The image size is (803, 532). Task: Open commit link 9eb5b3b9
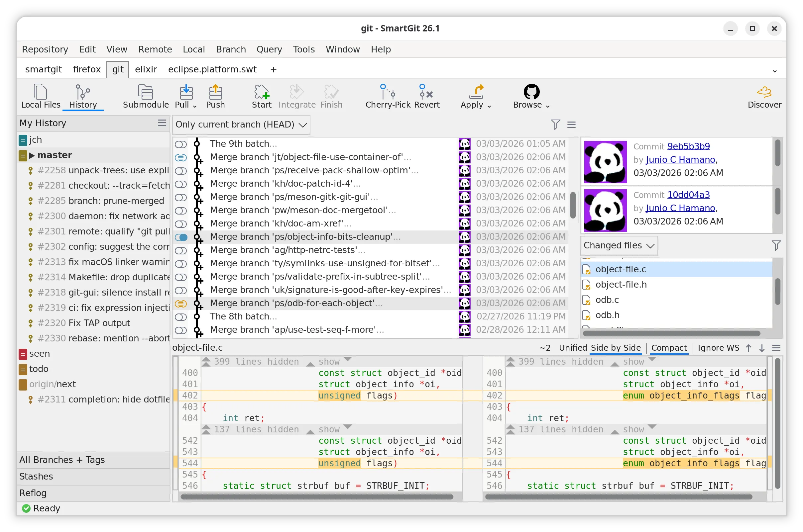point(689,146)
